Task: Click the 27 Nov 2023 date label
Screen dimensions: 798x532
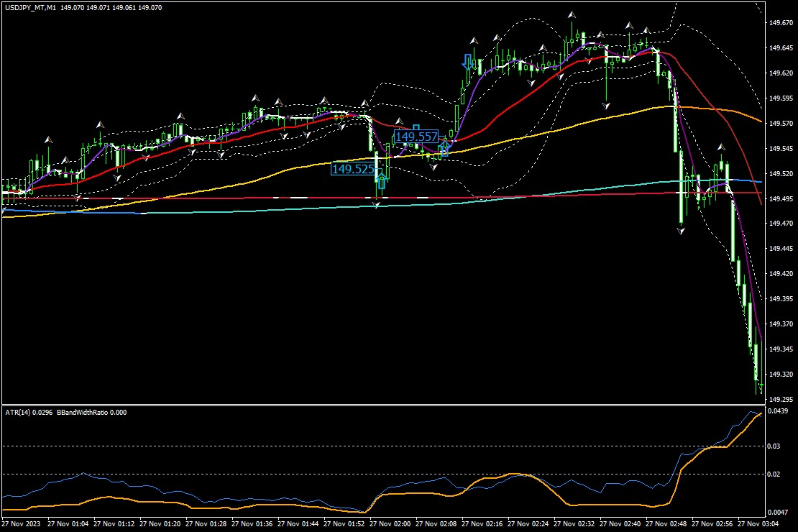Action: click(21, 524)
